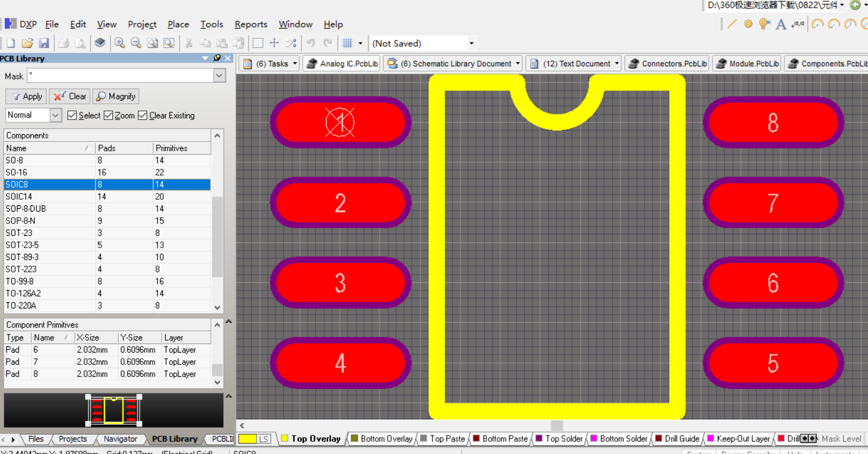Select the Place Line tool icon

732,24
